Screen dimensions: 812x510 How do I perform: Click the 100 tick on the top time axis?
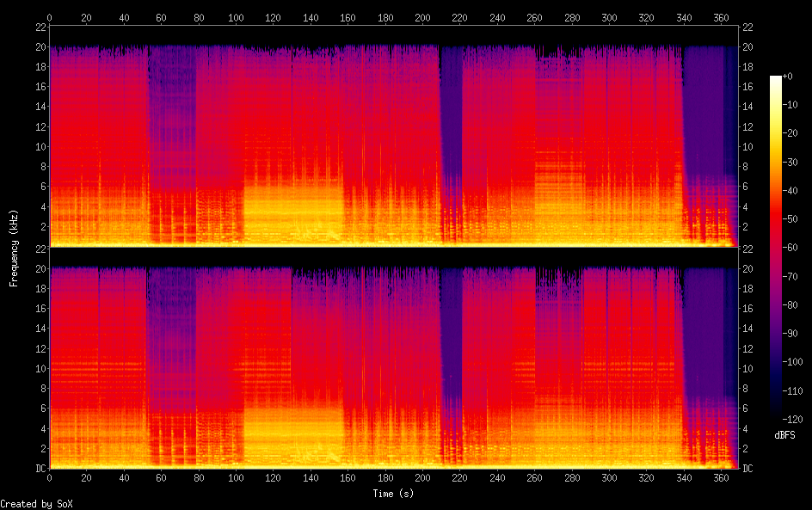[x=236, y=17]
